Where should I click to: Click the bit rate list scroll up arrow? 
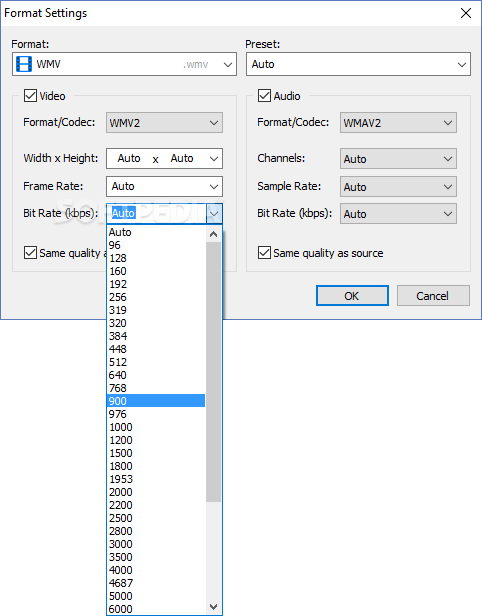pos(213,234)
